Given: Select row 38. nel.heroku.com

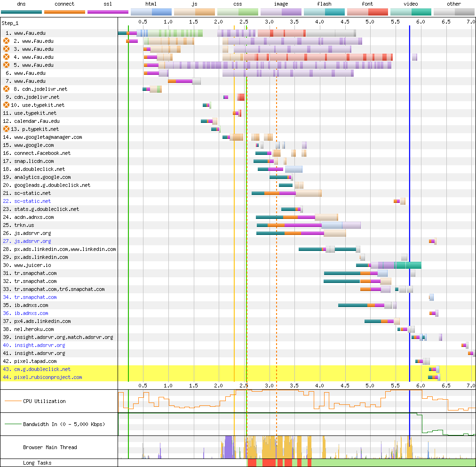Looking at the screenshot, I should pos(28,329).
